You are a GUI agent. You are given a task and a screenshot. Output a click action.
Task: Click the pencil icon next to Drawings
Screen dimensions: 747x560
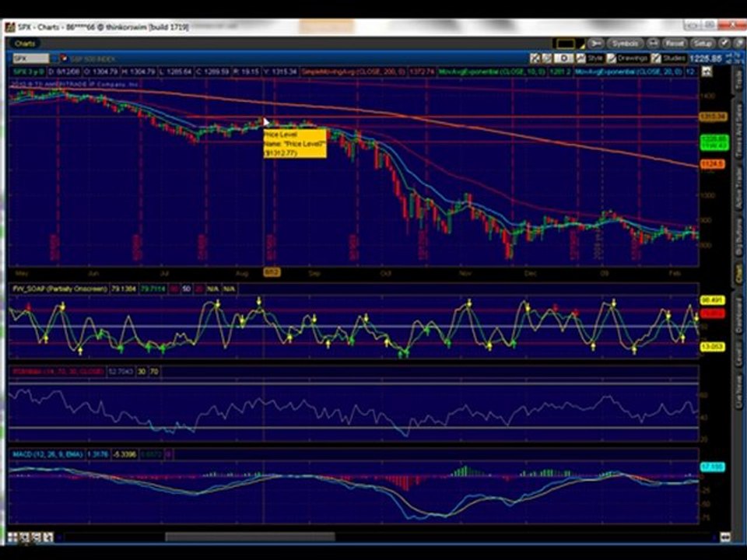612,58
